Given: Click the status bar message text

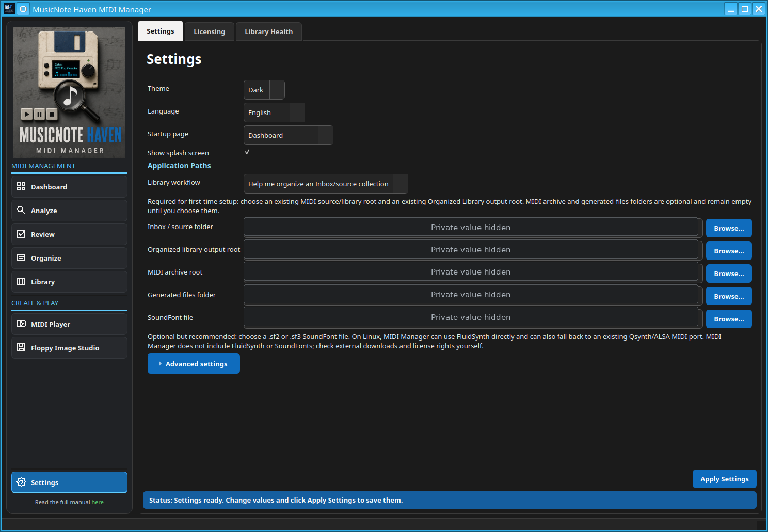Looking at the screenshot, I should (276, 500).
